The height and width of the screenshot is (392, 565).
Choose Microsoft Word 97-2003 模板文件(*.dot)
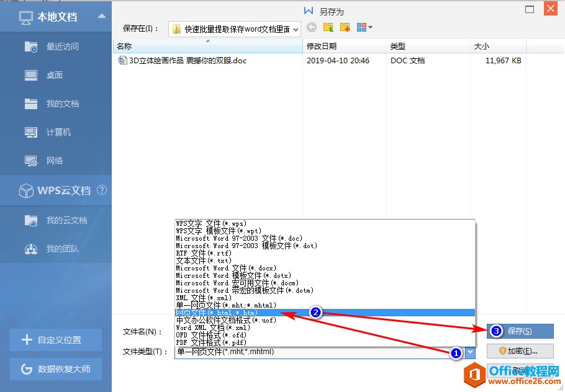coord(325,246)
